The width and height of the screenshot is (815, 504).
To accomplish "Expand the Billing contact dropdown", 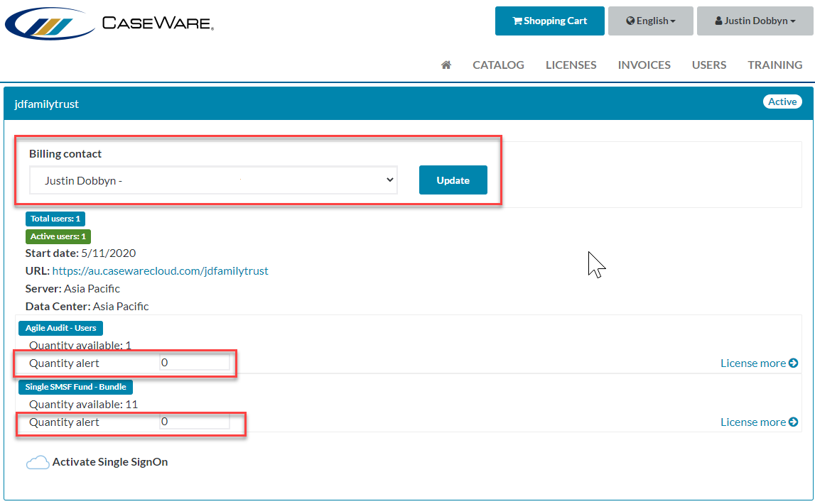I will pyautogui.click(x=214, y=180).
